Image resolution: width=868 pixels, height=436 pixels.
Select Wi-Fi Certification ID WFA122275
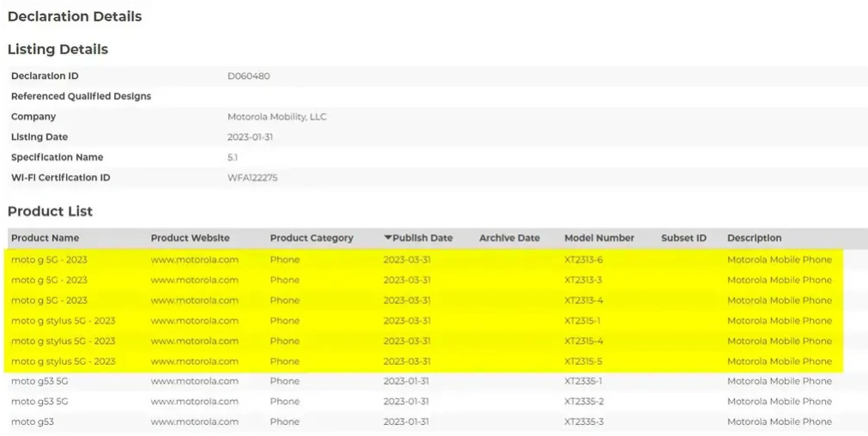(x=252, y=178)
